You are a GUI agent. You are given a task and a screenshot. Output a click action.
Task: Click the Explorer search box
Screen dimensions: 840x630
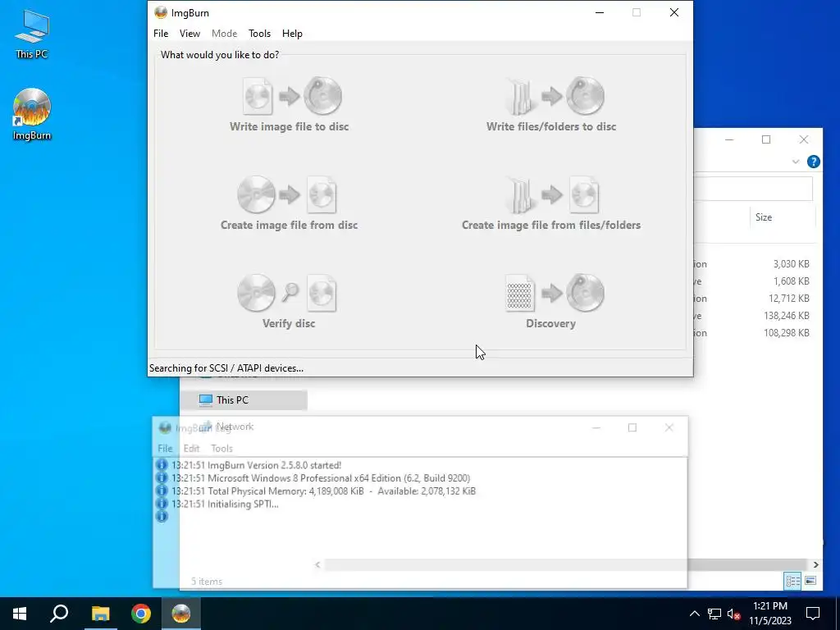click(x=753, y=189)
